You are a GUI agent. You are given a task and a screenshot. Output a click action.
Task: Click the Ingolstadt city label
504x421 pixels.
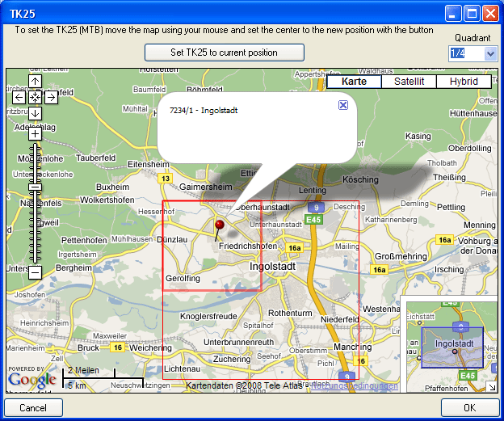272,267
